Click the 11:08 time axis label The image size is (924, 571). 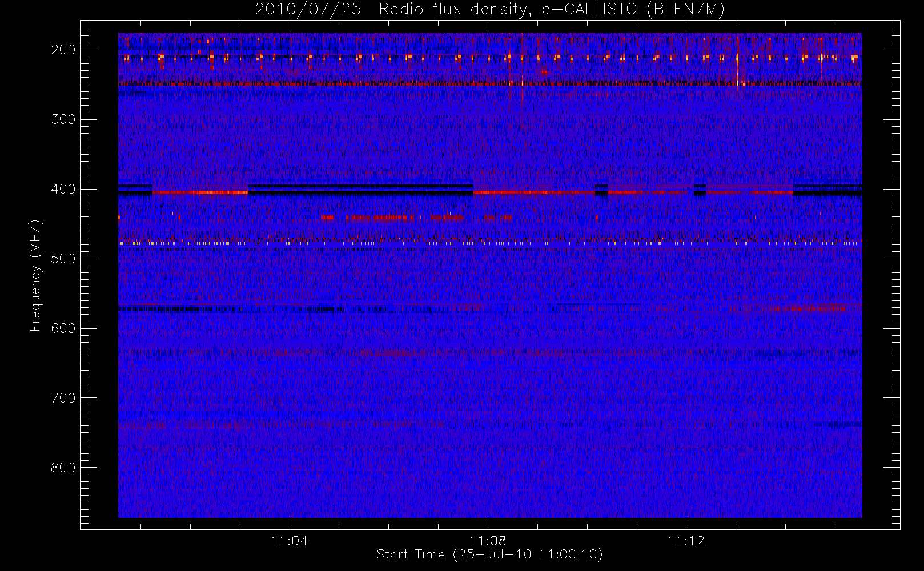click(x=488, y=541)
